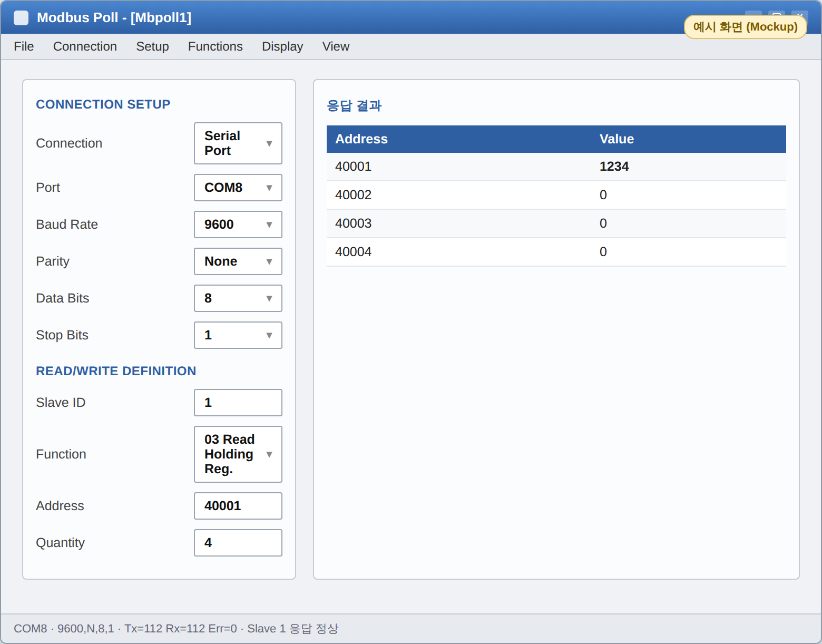Click the Parity label

(53, 261)
